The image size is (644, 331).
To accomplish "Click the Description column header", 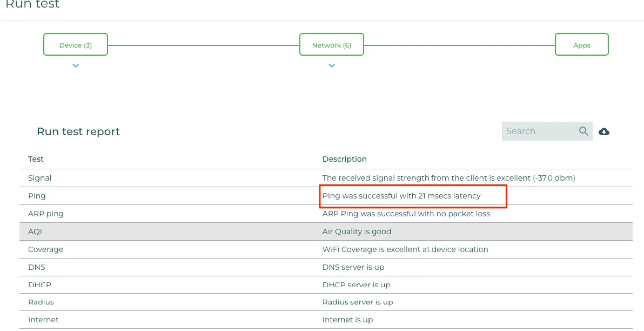I will pyautogui.click(x=345, y=159).
